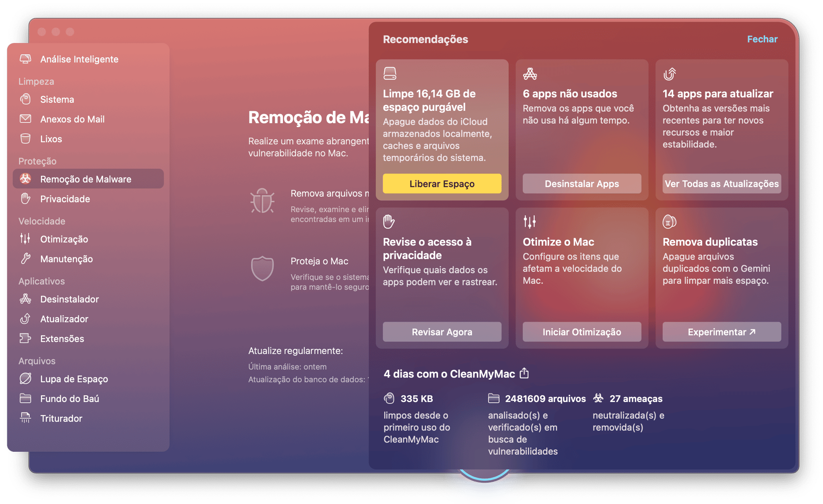Image resolution: width=823 pixels, height=504 pixels.
Task: Click the share icon next to CleanMyMac days
Action: pos(524,373)
